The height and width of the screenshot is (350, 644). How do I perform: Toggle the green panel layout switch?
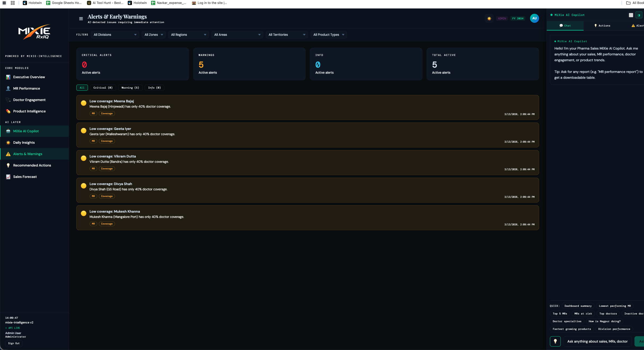coord(639,15)
